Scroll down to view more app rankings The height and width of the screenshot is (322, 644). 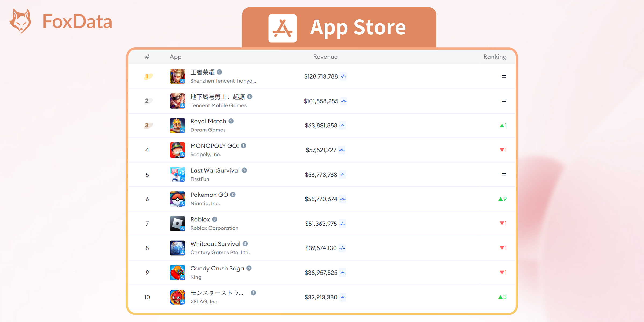(322, 185)
